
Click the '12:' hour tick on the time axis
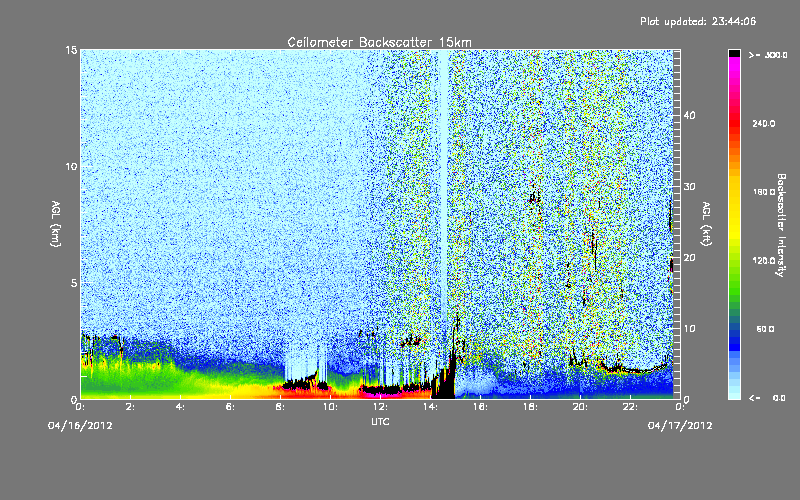[x=380, y=407]
